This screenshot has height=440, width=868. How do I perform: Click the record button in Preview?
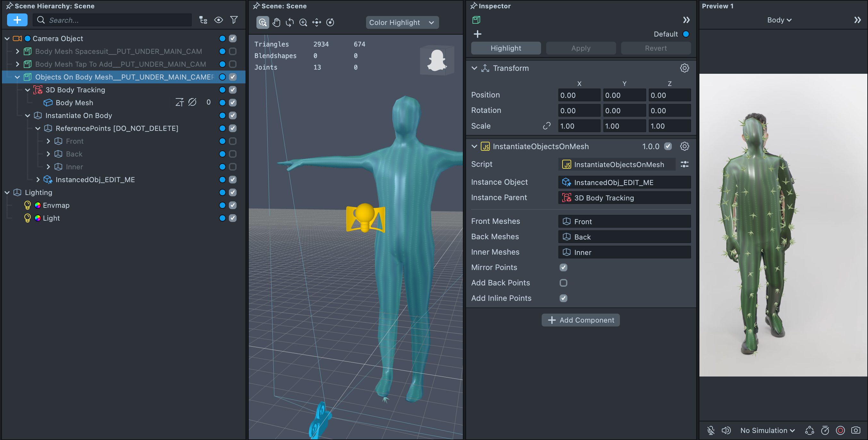tap(840, 430)
